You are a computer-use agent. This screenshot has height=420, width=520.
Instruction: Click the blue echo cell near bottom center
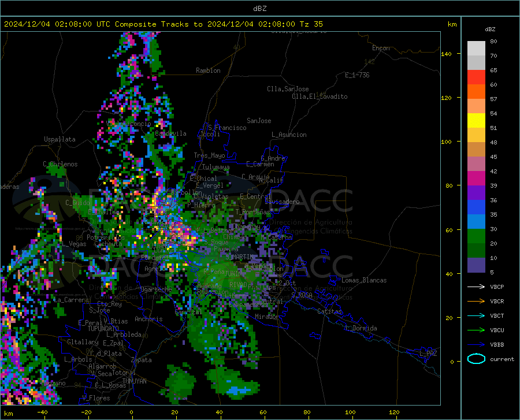point(238,391)
